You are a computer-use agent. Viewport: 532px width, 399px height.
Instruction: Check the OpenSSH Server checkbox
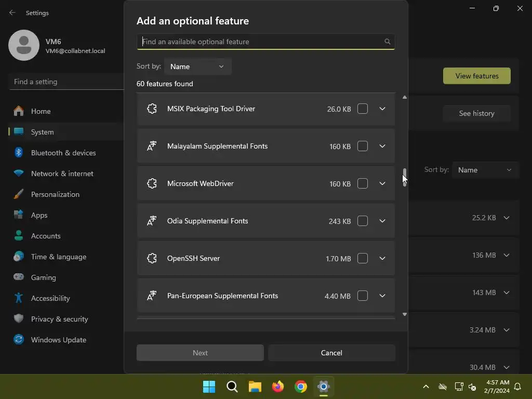pyautogui.click(x=362, y=258)
